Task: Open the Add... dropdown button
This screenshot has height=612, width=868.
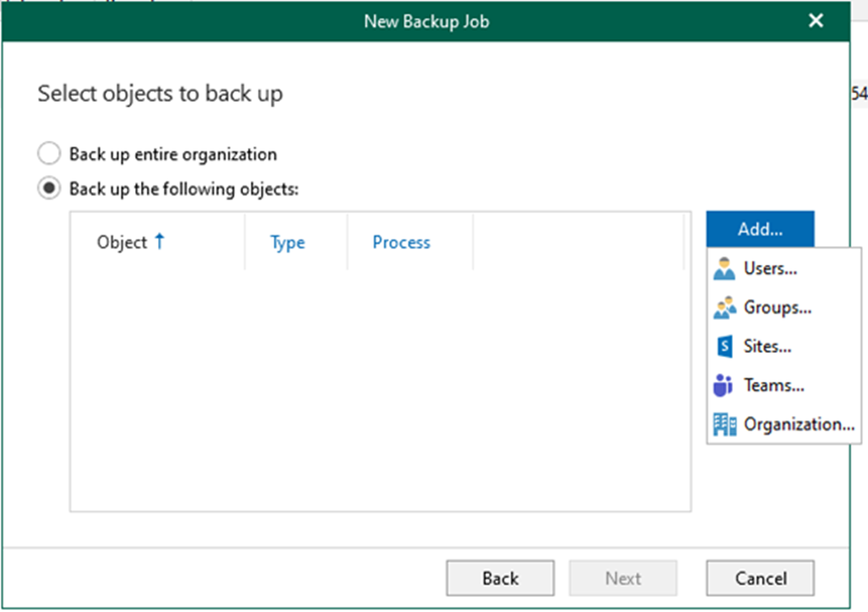Action: 760,229
